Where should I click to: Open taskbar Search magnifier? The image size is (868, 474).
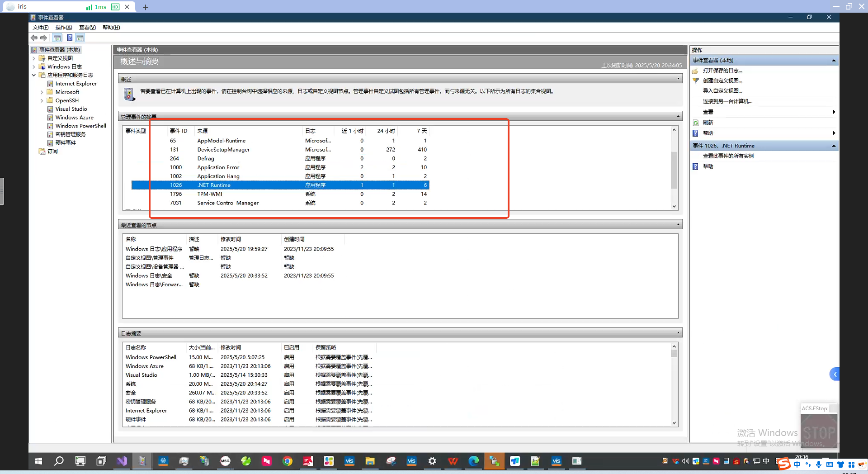click(x=59, y=461)
